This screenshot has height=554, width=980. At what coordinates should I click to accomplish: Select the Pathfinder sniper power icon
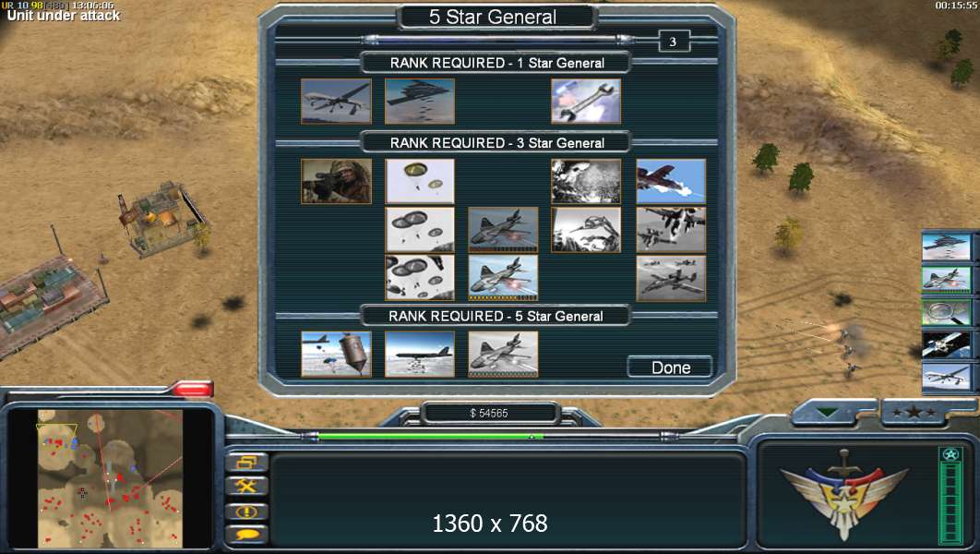click(336, 181)
